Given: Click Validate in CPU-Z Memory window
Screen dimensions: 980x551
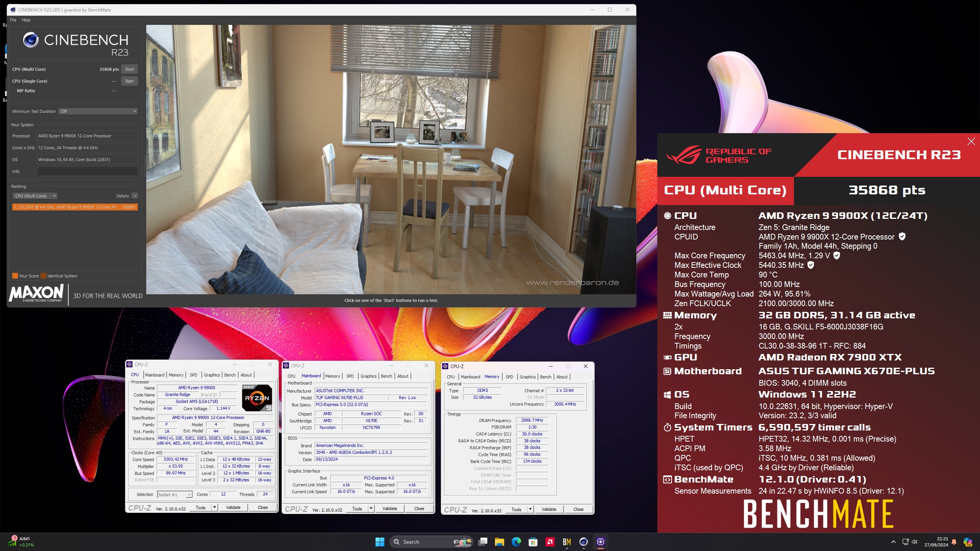Looking at the screenshot, I should coord(549,509).
